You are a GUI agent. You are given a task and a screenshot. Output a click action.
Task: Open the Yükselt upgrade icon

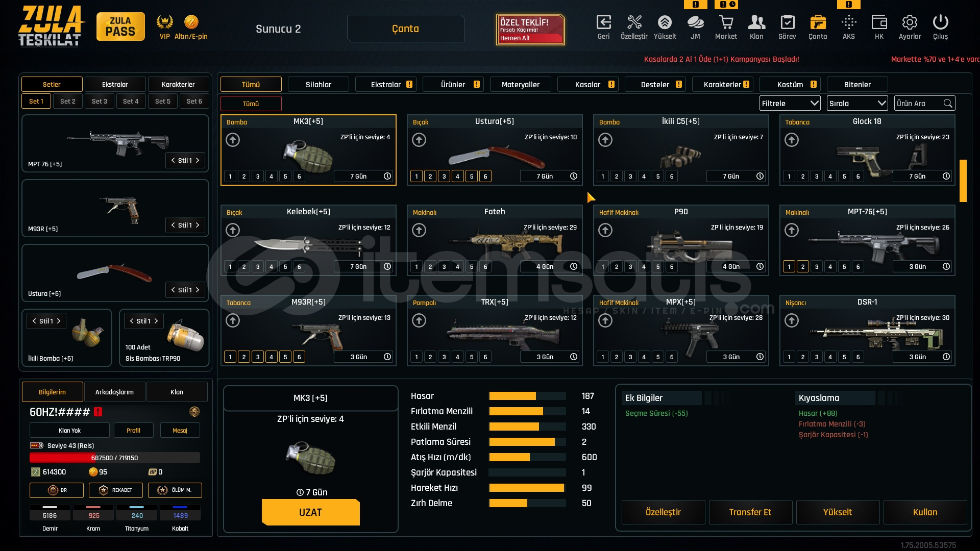point(665,22)
